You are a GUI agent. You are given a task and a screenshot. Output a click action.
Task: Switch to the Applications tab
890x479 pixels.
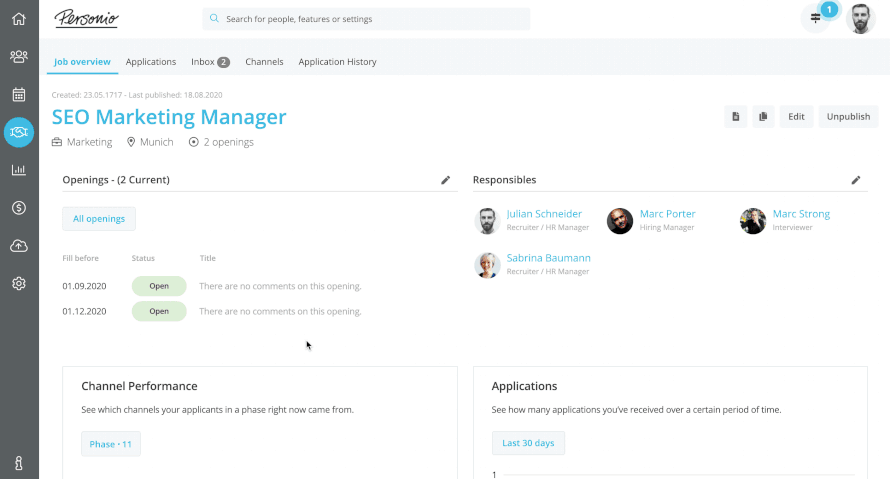[151, 62]
